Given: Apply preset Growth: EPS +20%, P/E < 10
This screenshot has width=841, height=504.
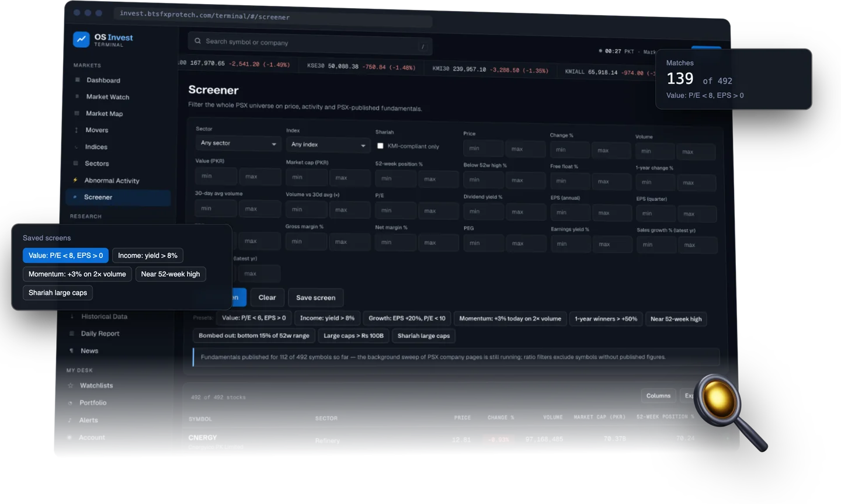Looking at the screenshot, I should tap(406, 318).
